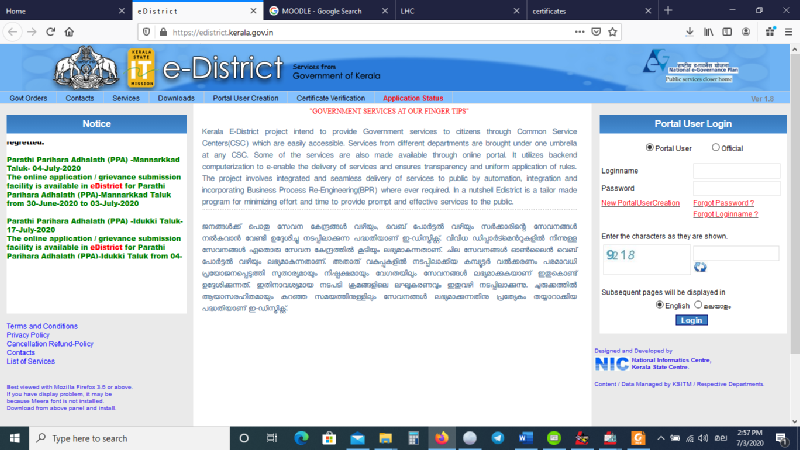
Task: Open Calculator from taskbar
Action: pos(413,438)
